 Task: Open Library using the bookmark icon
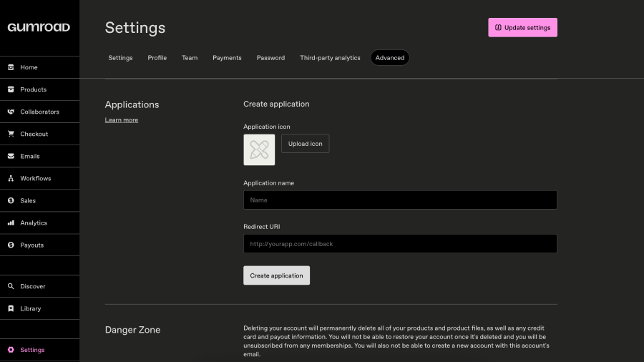pyautogui.click(x=11, y=308)
